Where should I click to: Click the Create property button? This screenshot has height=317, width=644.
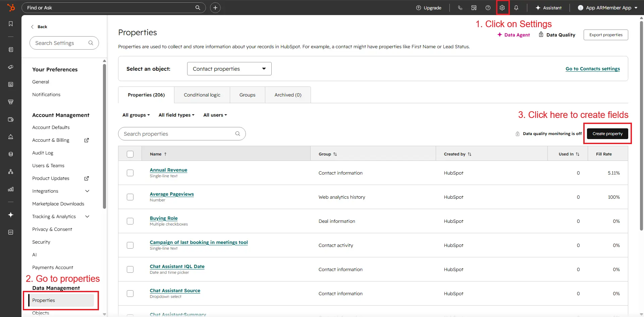click(x=607, y=134)
